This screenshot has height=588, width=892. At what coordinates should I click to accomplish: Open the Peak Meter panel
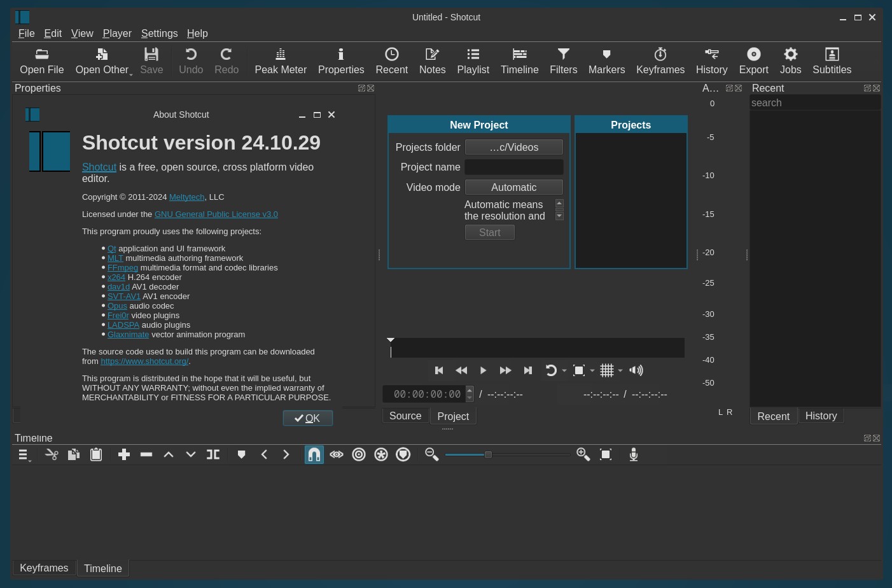(281, 61)
